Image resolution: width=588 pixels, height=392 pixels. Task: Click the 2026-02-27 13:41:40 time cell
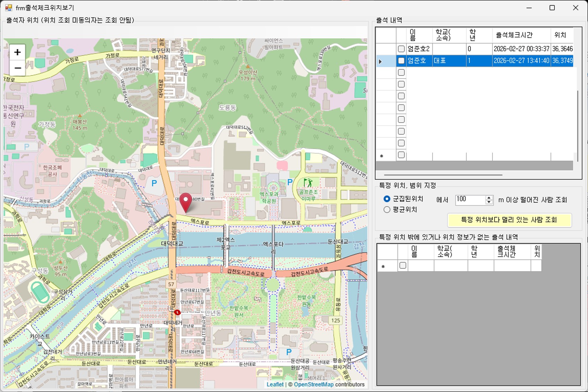pyautogui.click(x=521, y=61)
